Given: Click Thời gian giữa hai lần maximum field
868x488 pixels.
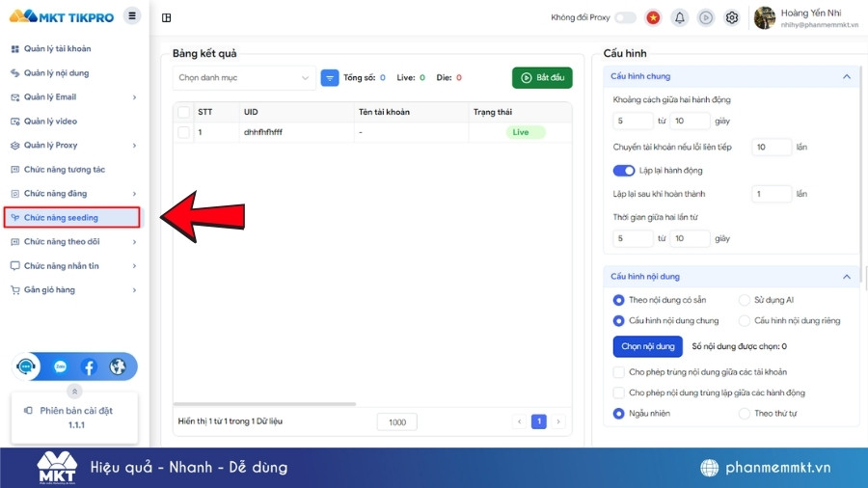Looking at the screenshot, I should [690, 238].
